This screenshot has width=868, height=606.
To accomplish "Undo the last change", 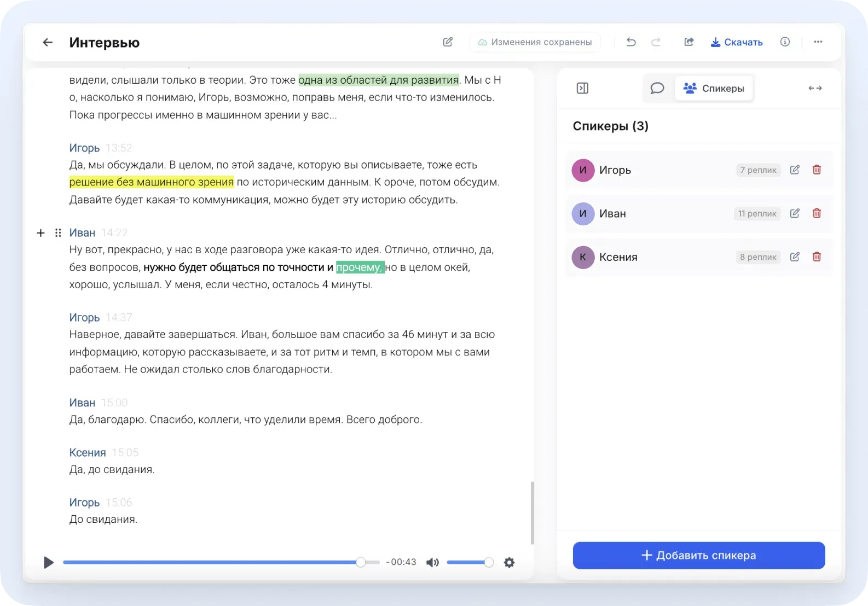I will [631, 42].
